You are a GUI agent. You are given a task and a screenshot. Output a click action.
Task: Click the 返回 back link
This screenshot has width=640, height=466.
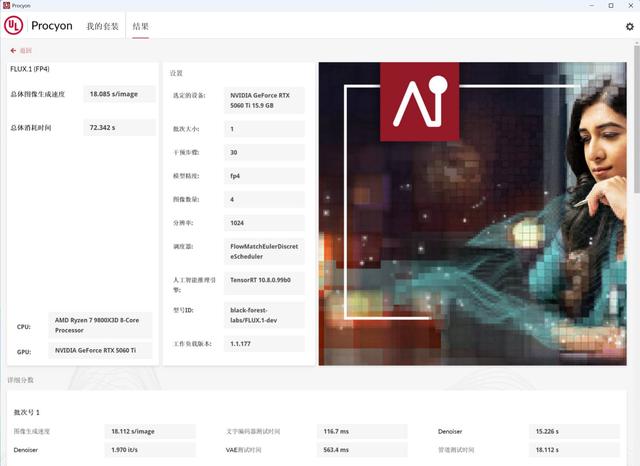click(25, 51)
